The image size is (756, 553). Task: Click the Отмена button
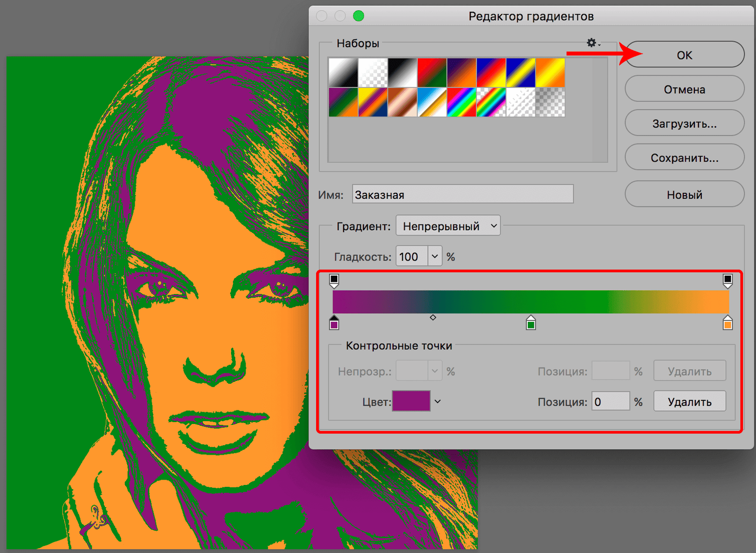click(684, 89)
